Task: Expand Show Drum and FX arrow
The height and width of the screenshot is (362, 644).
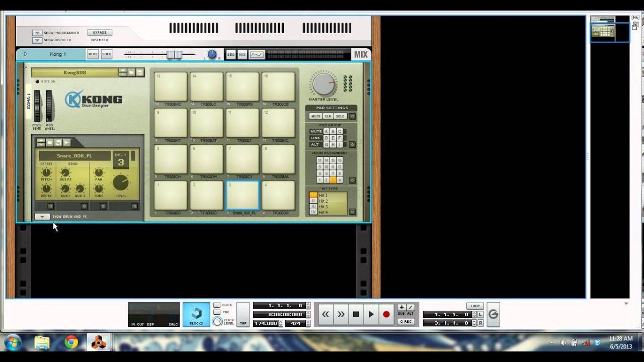Action: (x=42, y=217)
